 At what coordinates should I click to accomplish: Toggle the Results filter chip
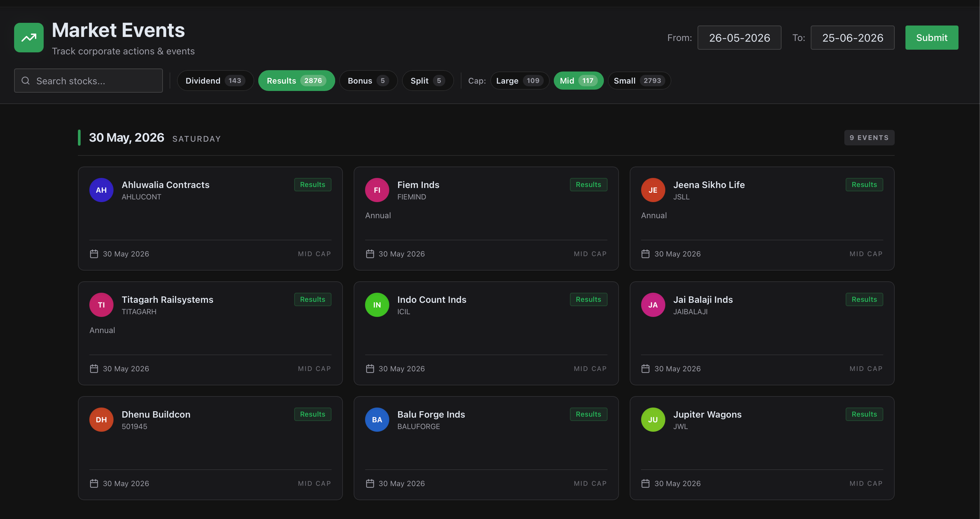[296, 81]
